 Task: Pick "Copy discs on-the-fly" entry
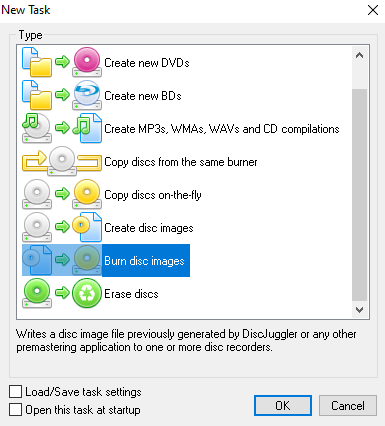pyautogui.click(x=153, y=195)
